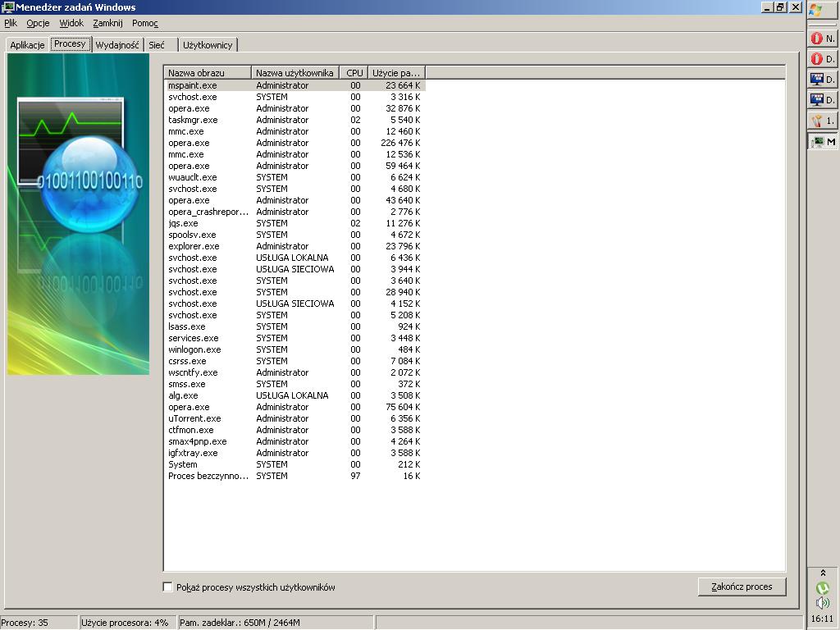The image size is (840, 630).
Task: Switch to the Wydajność tab
Action: pos(117,45)
